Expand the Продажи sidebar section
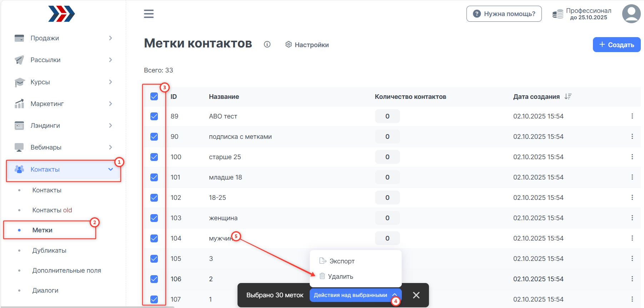The image size is (644, 308). pyautogui.click(x=63, y=38)
